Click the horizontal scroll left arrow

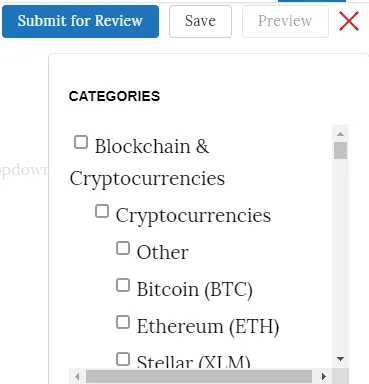[77, 377]
